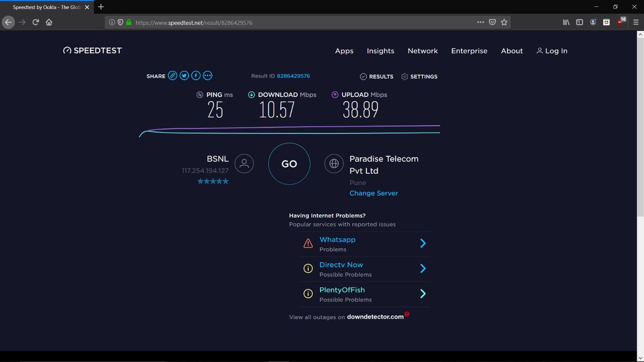Click the site information icon
This screenshot has height=362, width=644.
112,22
